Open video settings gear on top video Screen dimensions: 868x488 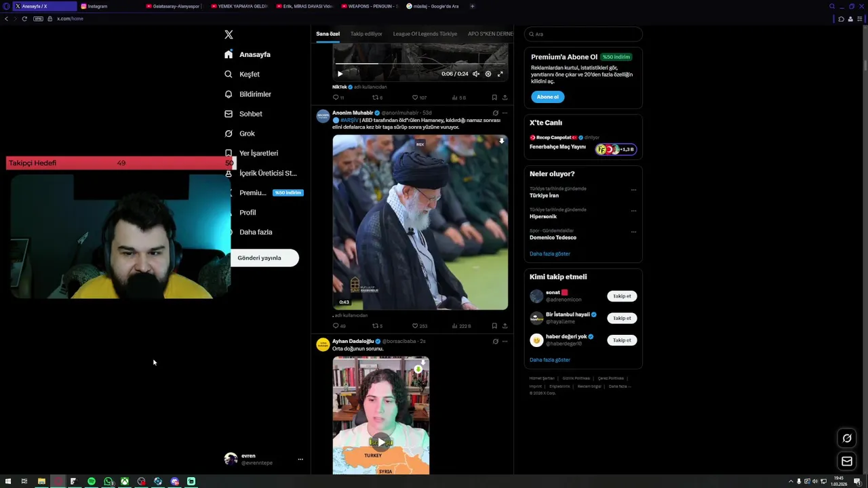pos(488,74)
